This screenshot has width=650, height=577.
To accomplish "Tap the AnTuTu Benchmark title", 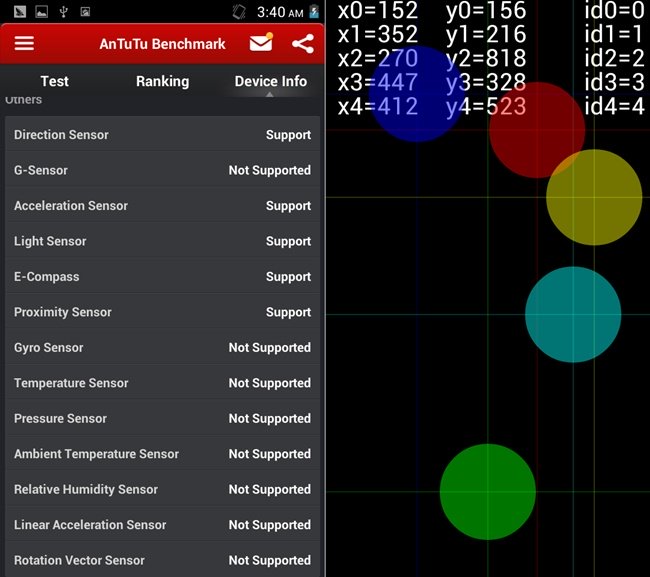I will [x=162, y=44].
